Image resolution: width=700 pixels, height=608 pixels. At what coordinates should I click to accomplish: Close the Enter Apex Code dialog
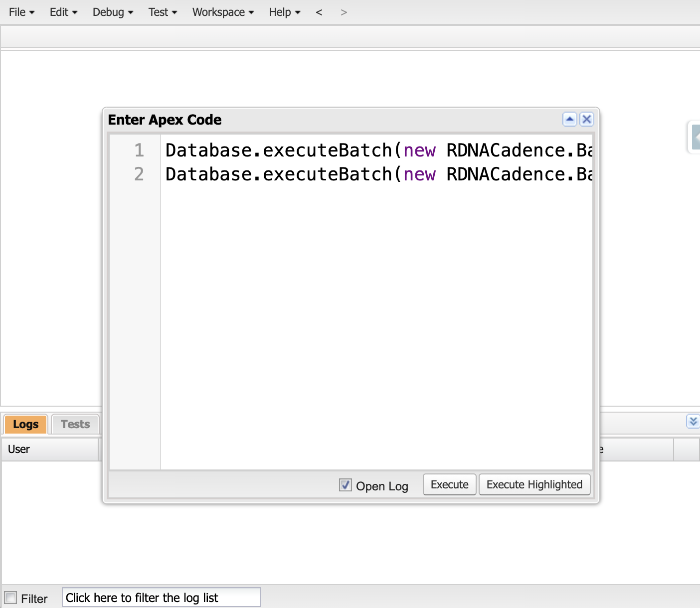pos(587,119)
